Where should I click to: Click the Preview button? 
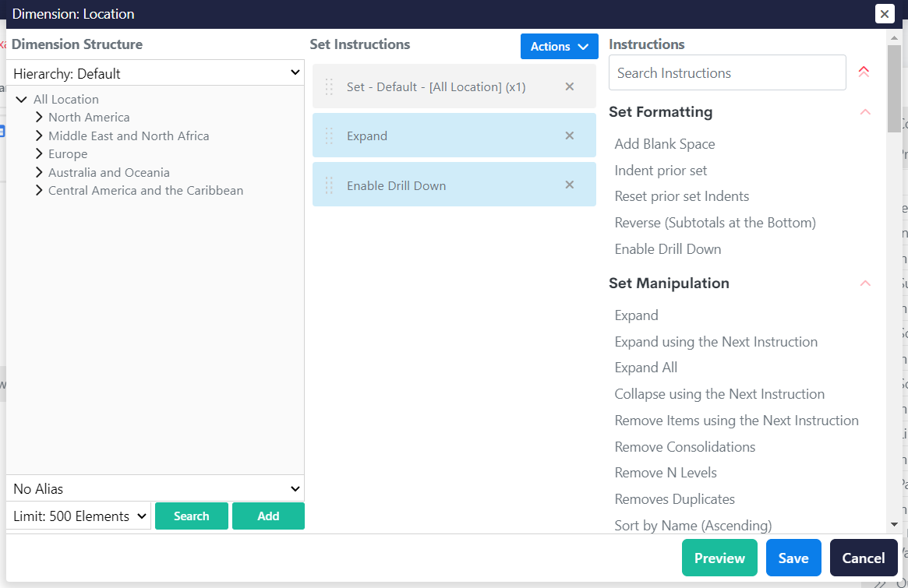pyautogui.click(x=719, y=558)
